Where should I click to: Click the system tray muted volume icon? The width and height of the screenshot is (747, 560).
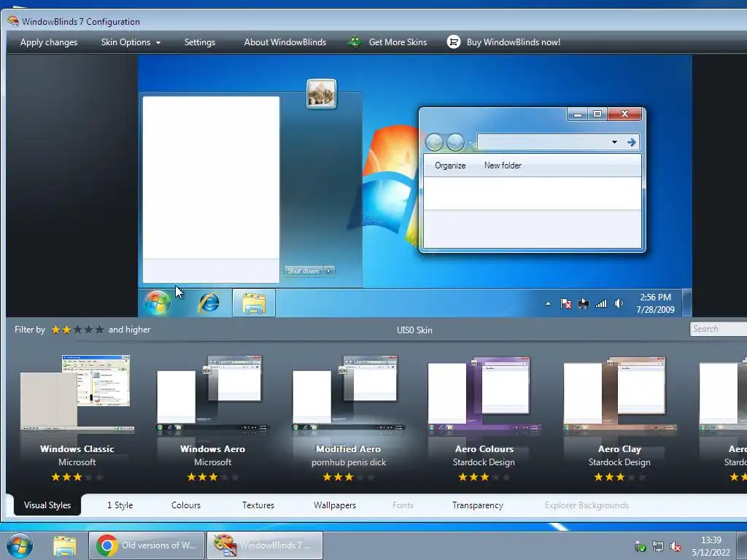point(675,547)
